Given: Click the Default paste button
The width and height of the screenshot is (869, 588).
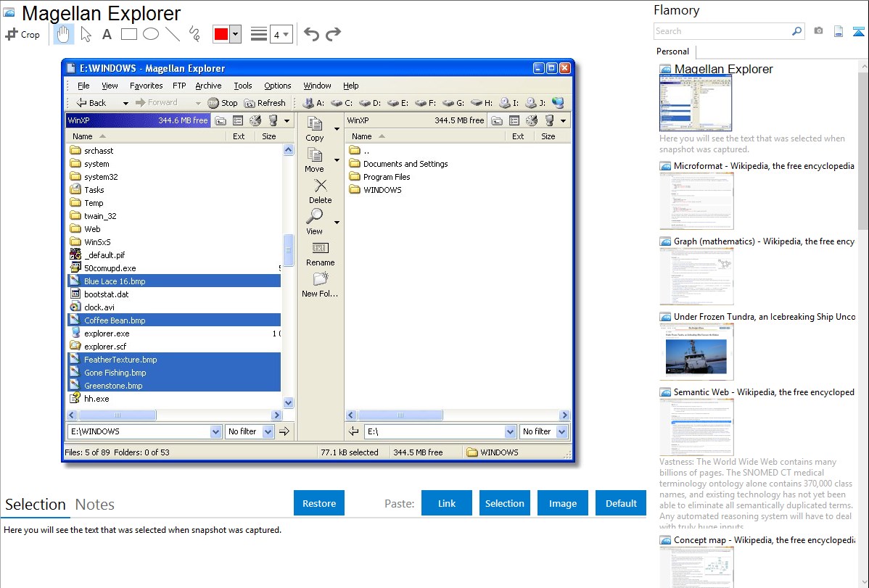Looking at the screenshot, I should 621,503.
